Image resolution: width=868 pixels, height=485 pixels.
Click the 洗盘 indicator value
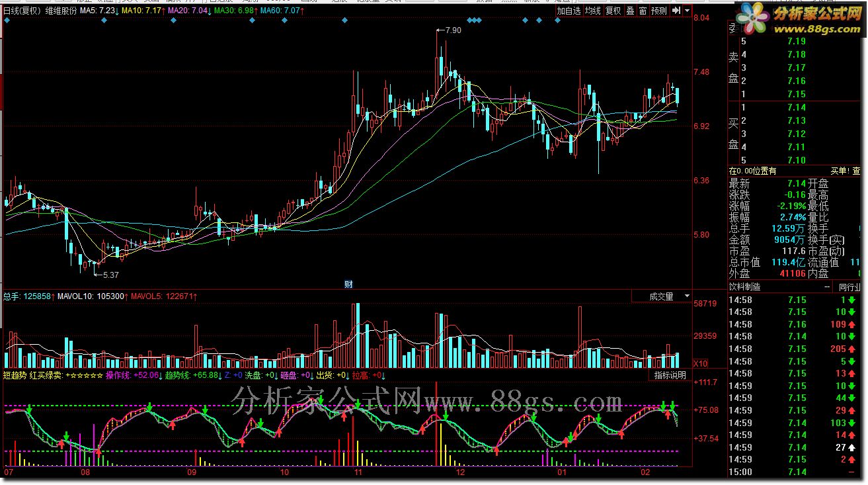pyautogui.click(x=260, y=375)
